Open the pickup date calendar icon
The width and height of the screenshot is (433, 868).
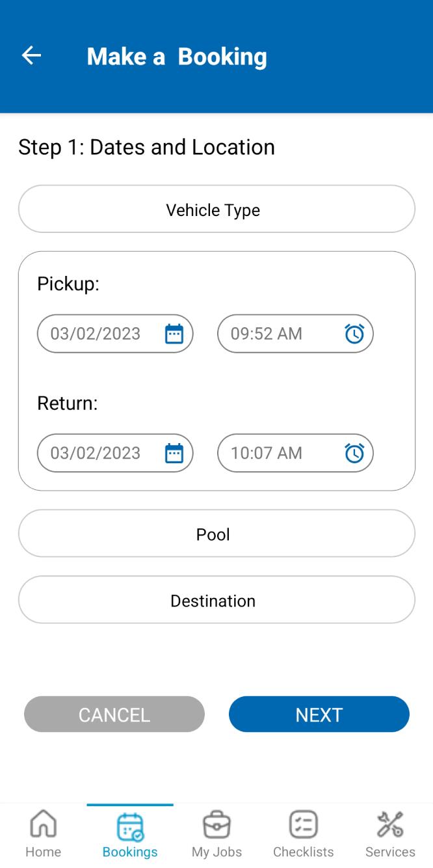pos(174,334)
